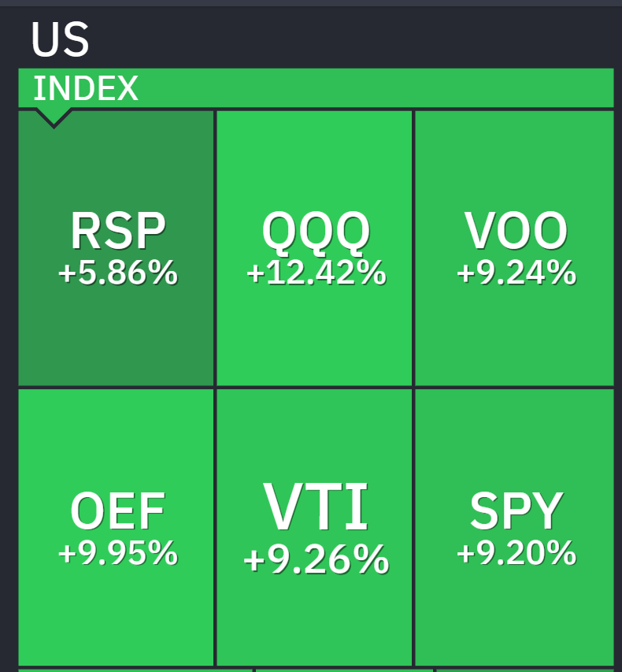Click the VTI ticker symbol text
Viewport: 622px width, 672px height.
point(316,508)
